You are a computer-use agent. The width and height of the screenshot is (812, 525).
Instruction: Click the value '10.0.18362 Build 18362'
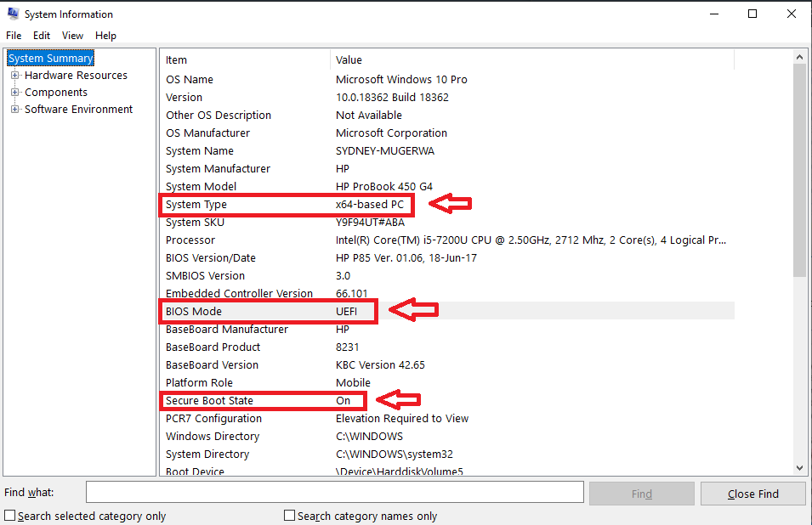coord(392,97)
